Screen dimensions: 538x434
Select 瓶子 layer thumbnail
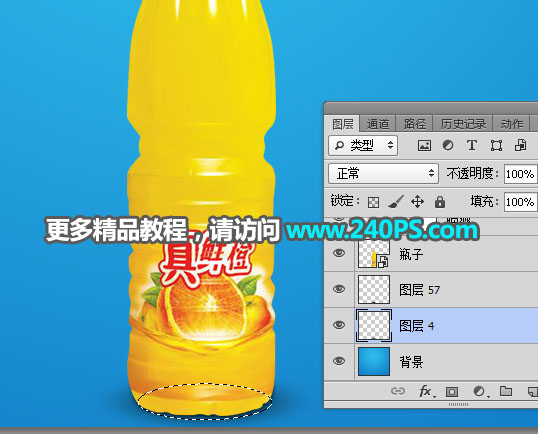(x=374, y=254)
